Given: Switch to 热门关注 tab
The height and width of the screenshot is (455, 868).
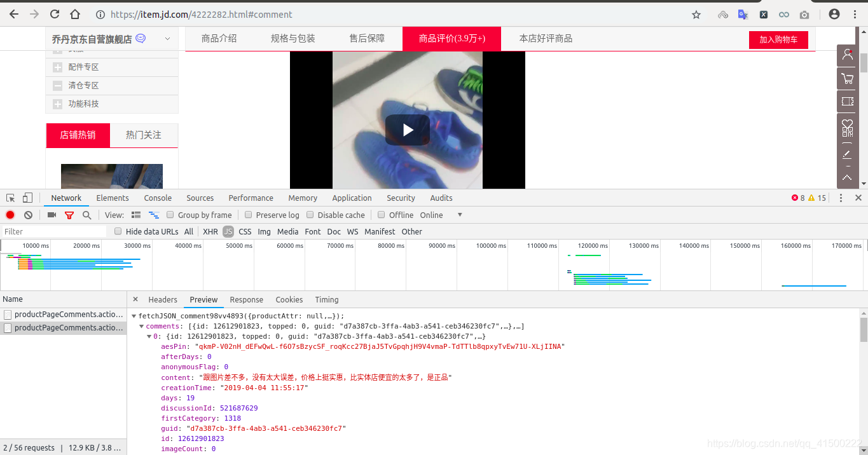Looking at the screenshot, I should click(144, 135).
